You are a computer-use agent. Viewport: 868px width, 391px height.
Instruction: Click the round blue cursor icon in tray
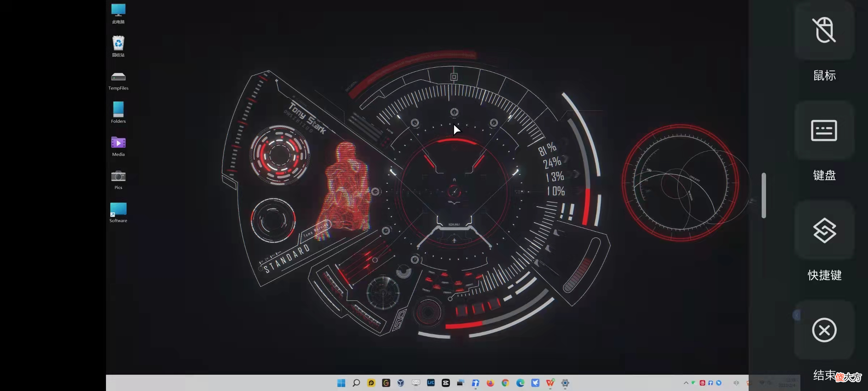click(x=719, y=383)
